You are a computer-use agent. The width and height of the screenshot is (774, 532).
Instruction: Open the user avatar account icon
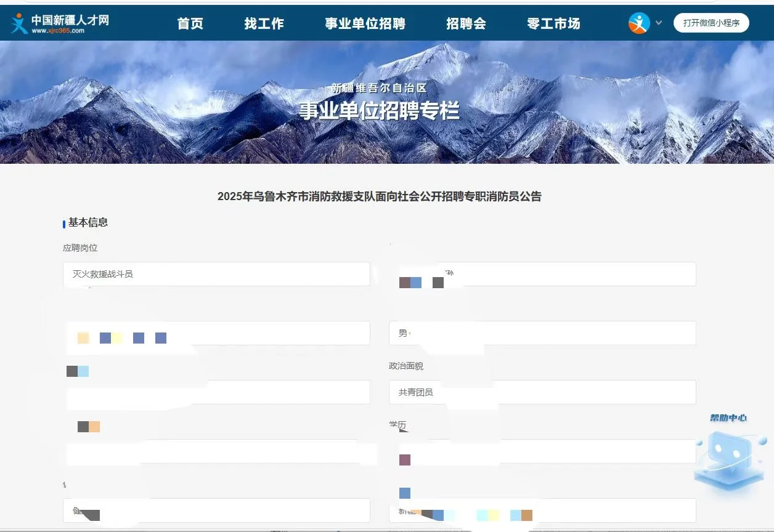(x=640, y=22)
